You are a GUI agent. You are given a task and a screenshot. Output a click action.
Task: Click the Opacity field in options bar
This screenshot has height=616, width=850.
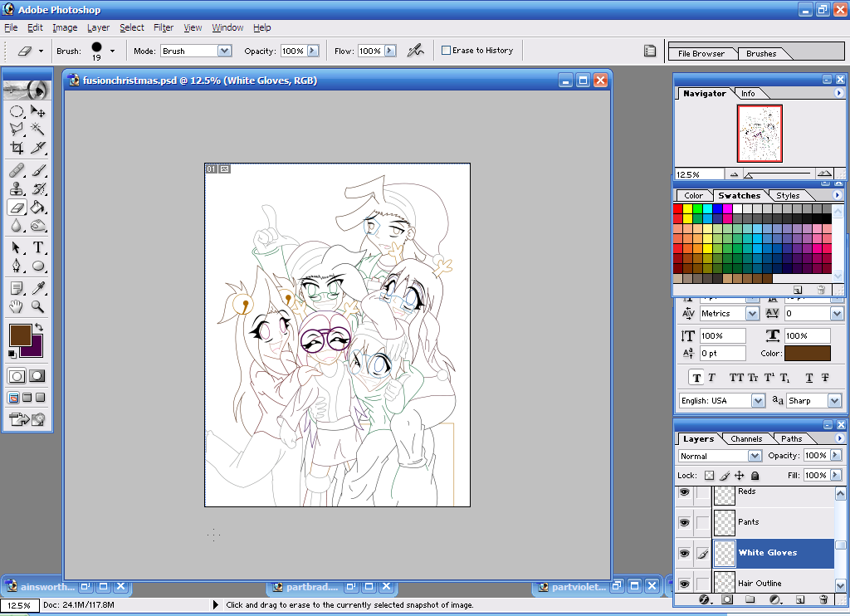292,51
